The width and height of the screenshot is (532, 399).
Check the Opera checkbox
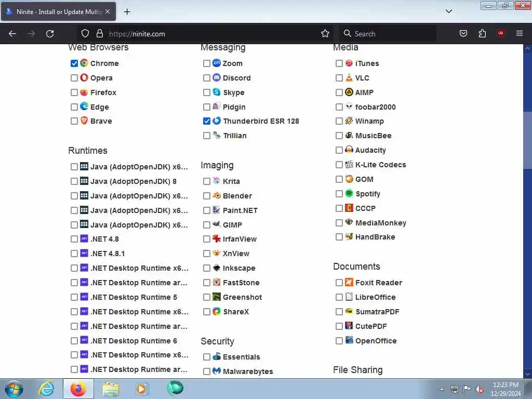tap(74, 78)
